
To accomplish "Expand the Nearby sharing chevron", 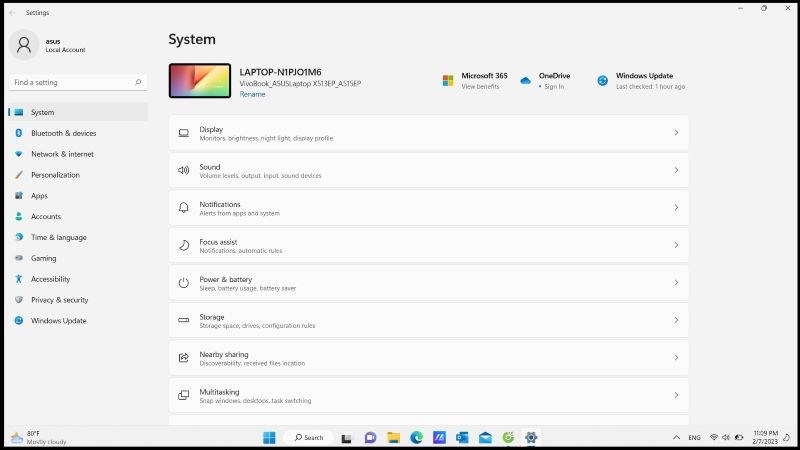I will (x=676, y=358).
